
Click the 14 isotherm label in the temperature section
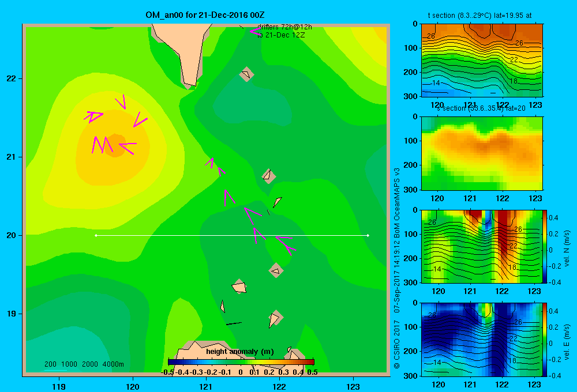tap(436, 83)
